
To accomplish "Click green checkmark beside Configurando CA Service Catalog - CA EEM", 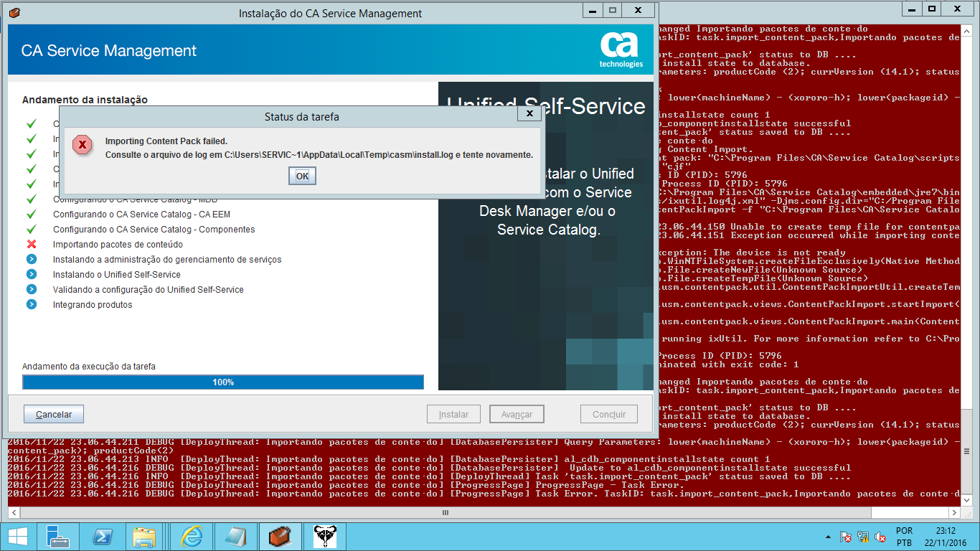I will click(32, 215).
